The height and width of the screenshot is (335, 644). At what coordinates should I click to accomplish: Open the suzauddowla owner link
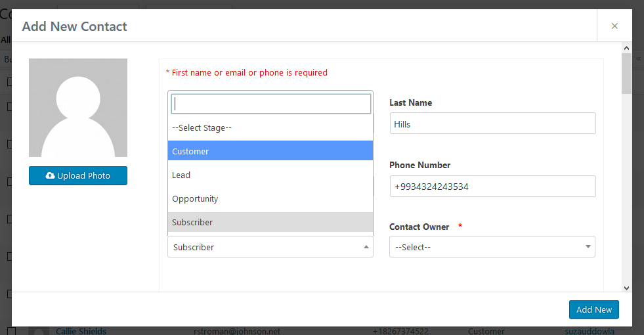pyautogui.click(x=590, y=331)
